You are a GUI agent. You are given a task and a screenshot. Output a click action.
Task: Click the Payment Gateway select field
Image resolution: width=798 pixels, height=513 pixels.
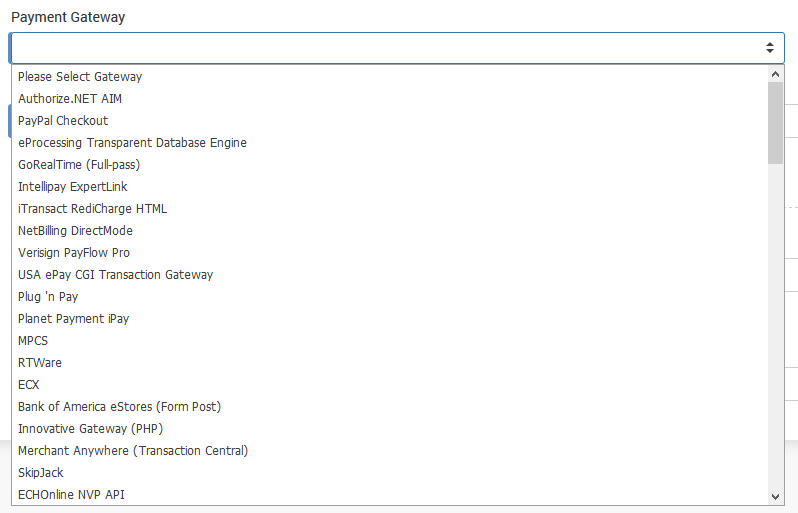[390, 48]
